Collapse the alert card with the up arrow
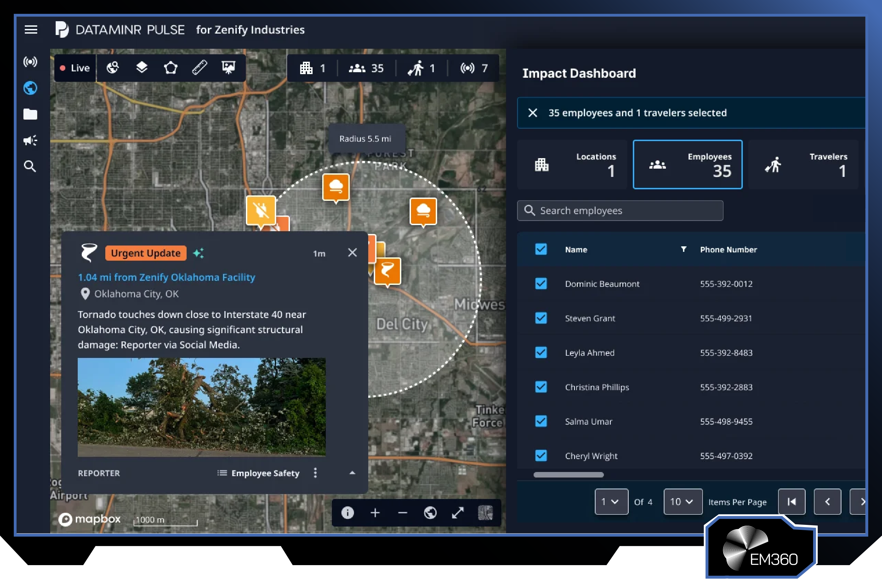882x588 pixels. pyautogui.click(x=352, y=473)
